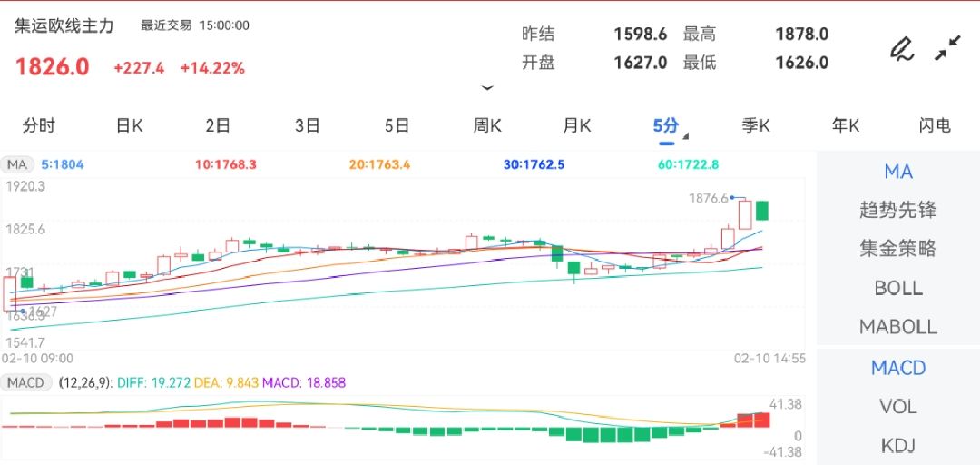This screenshot has height=465, width=980.
Task: Click the MA 30:1762.5 value
Action: click(534, 165)
